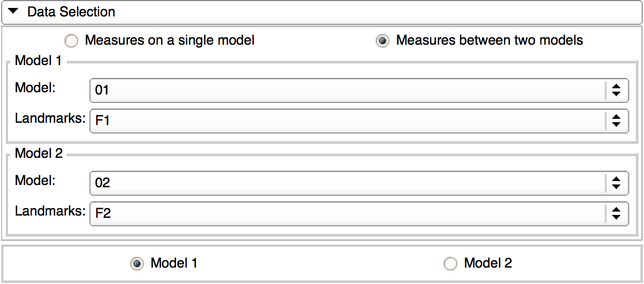The height and width of the screenshot is (284, 644).
Task: Choose the bottom Model 2 radio button
Action: [x=450, y=264]
